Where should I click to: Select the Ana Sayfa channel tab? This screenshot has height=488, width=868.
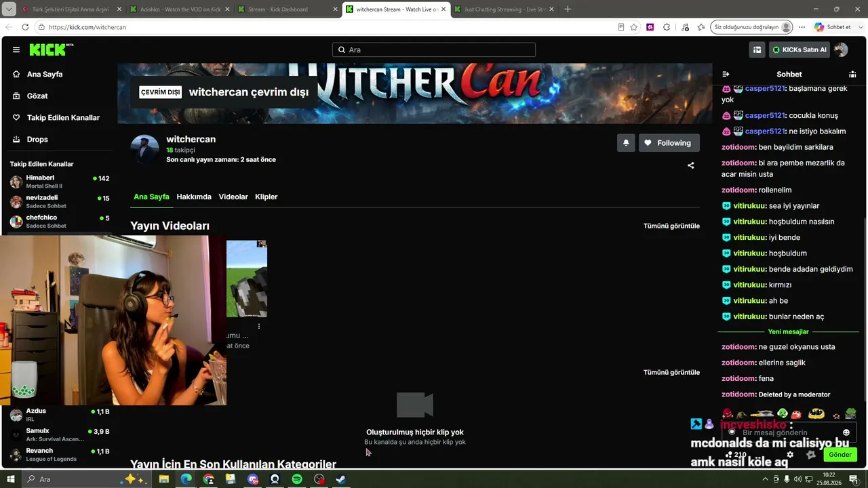pyautogui.click(x=151, y=197)
